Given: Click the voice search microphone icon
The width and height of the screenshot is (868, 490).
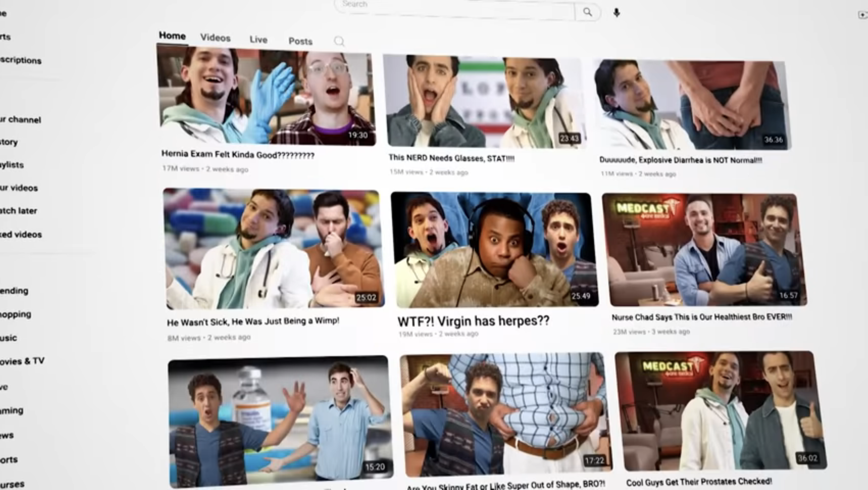Looking at the screenshot, I should coord(616,13).
